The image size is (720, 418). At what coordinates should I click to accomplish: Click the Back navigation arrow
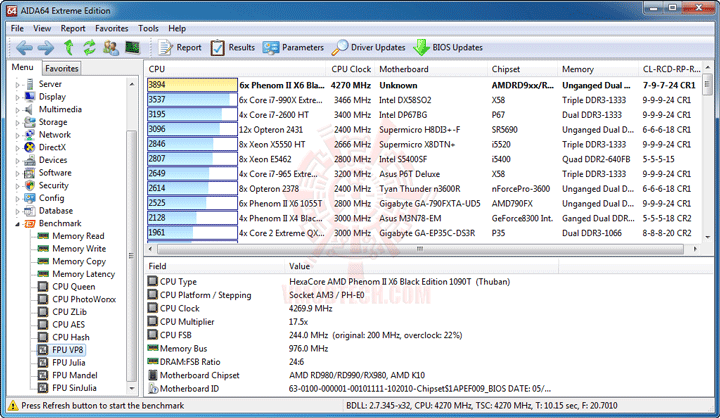pos(24,47)
